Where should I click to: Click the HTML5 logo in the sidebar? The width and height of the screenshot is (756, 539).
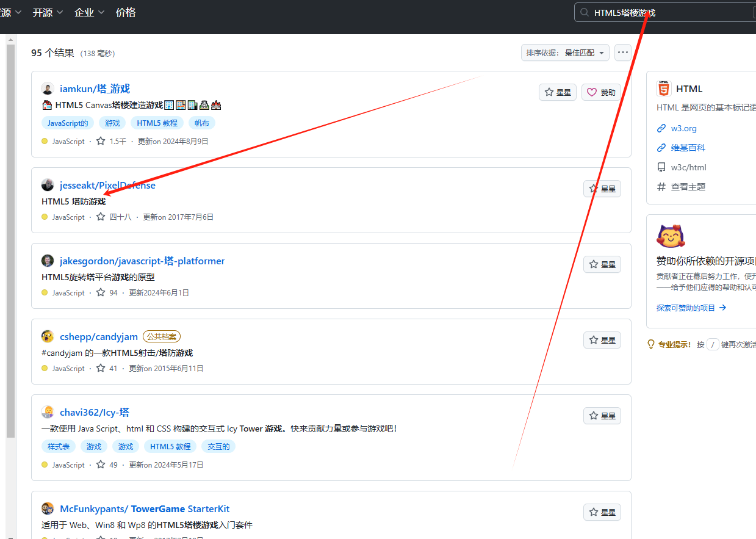(664, 89)
